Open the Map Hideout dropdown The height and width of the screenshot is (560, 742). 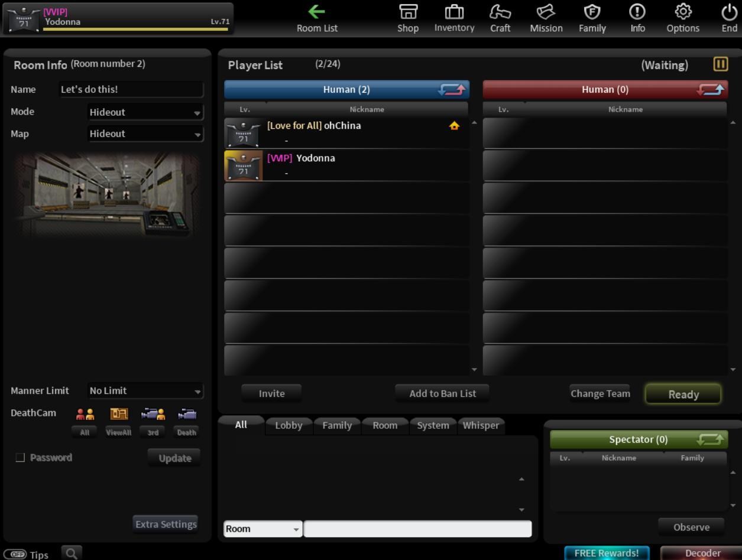click(x=145, y=134)
